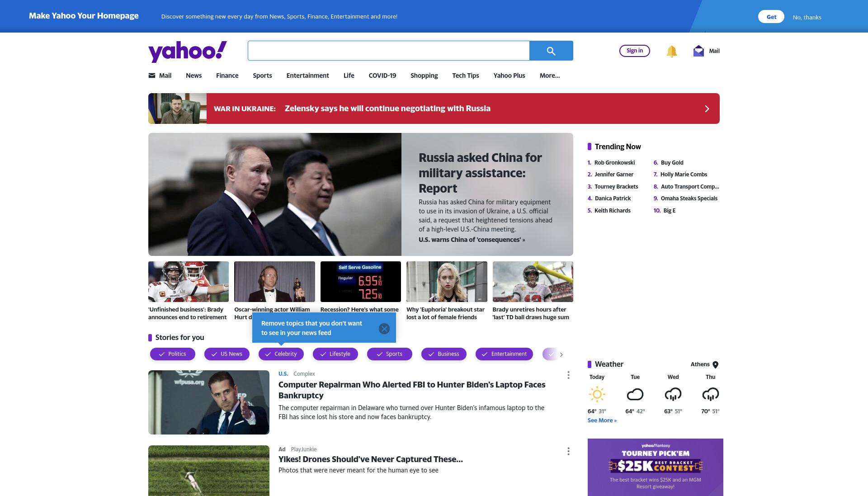
Task: Open Computer Repairman Hunter Biden laptop headline
Action: (412, 390)
